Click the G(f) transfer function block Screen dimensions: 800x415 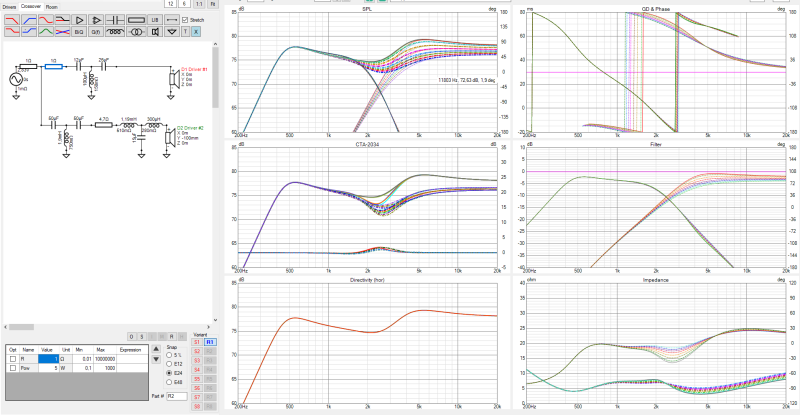coord(96,32)
